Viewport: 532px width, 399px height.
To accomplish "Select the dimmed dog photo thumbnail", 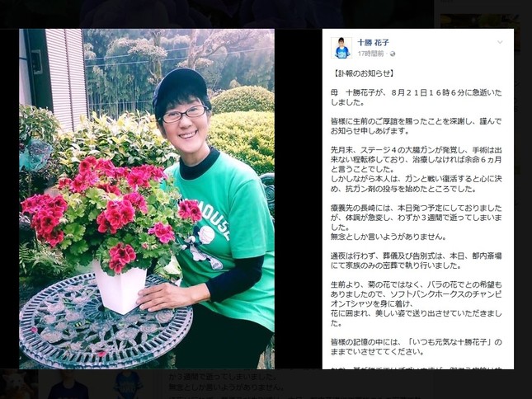I will (18, 383).
